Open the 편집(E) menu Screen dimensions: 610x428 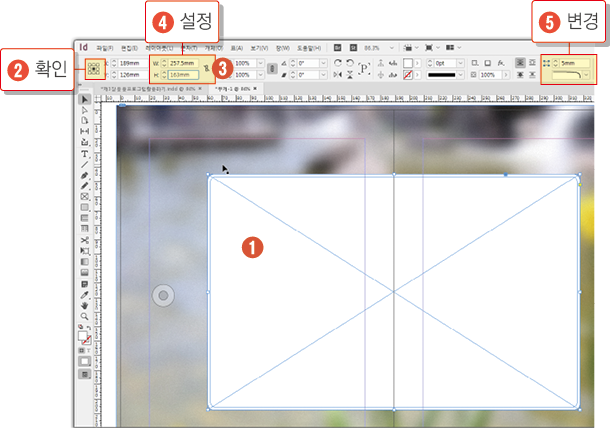(x=129, y=48)
